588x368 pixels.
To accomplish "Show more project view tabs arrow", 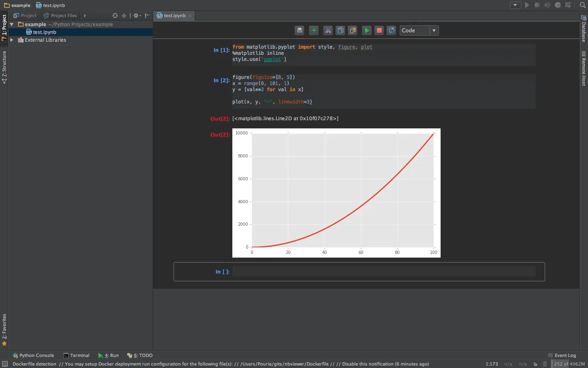I will click(85, 16).
